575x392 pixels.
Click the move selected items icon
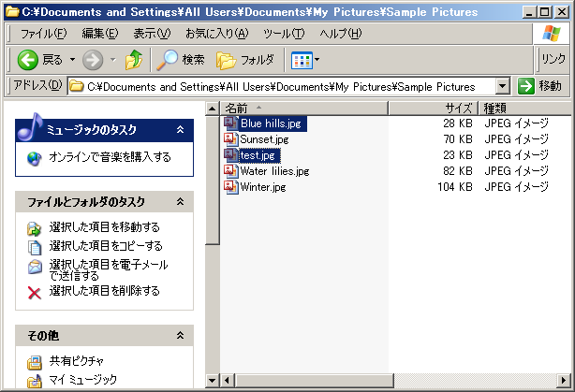tap(35, 228)
